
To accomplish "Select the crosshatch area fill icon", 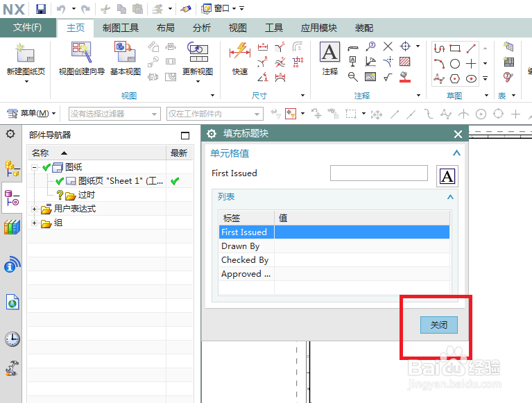I will [405, 62].
